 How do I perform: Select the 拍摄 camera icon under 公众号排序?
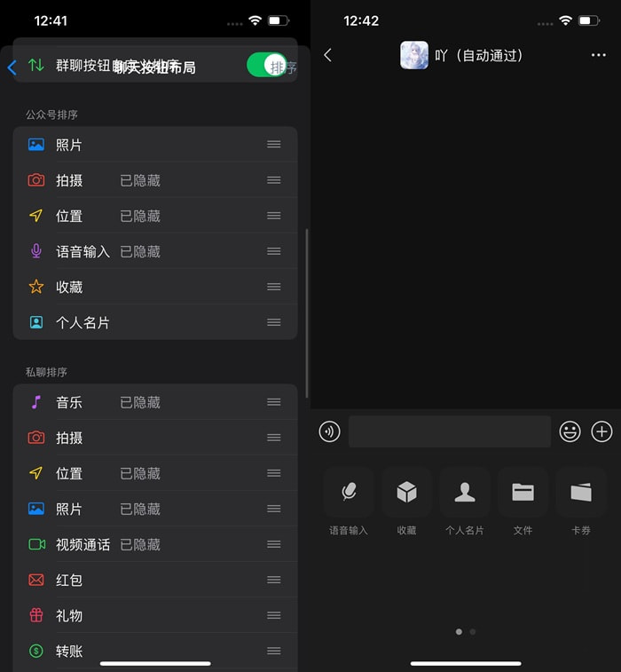click(36, 180)
